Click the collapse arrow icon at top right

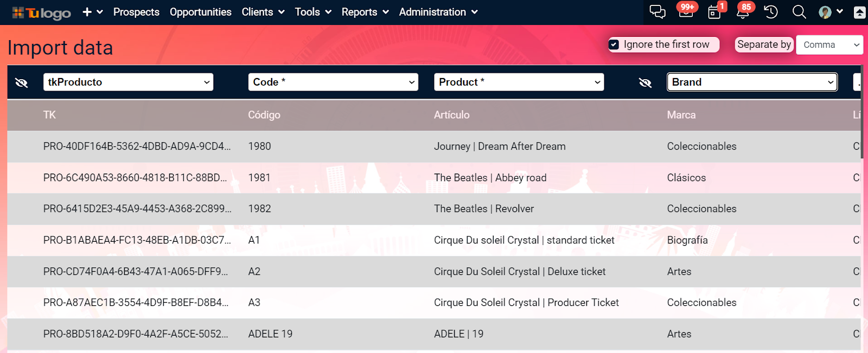pyautogui.click(x=860, y=12)
